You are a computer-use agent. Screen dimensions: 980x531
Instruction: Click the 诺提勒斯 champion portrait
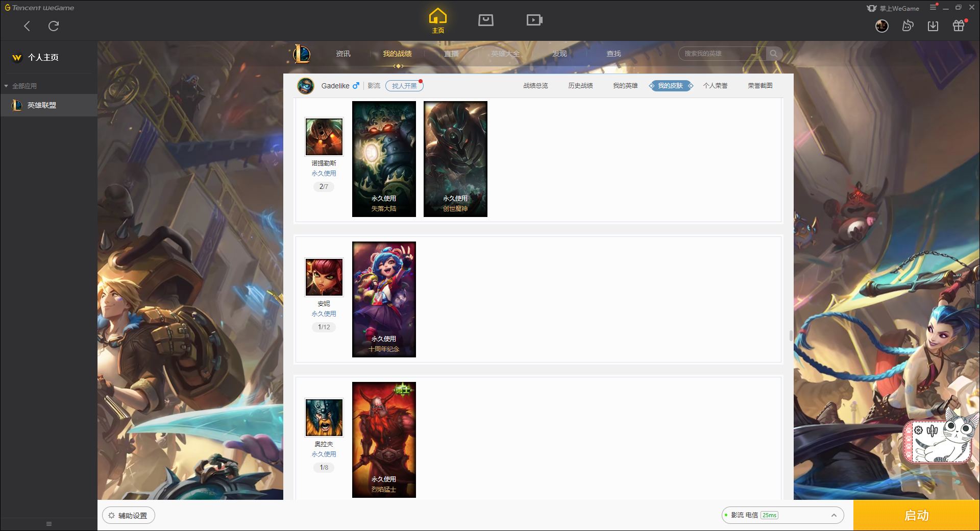click(324, 137)
